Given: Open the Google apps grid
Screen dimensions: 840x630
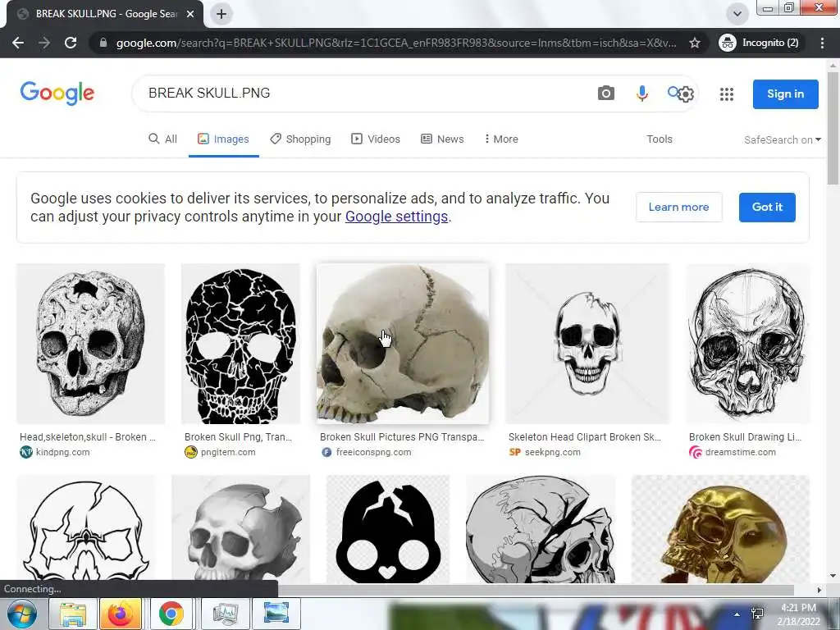Looking at the screenshot, I should (727, 94).
